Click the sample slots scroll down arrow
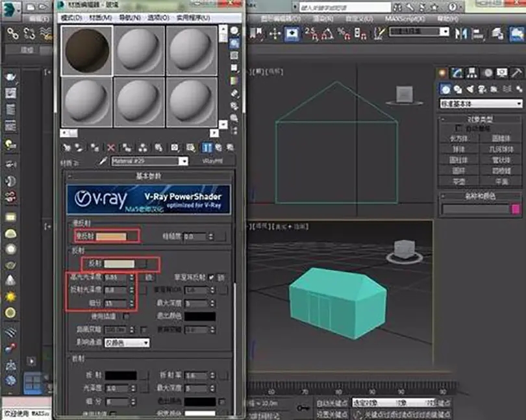Viewport: 526px width, 420px height. click(223, 124)
